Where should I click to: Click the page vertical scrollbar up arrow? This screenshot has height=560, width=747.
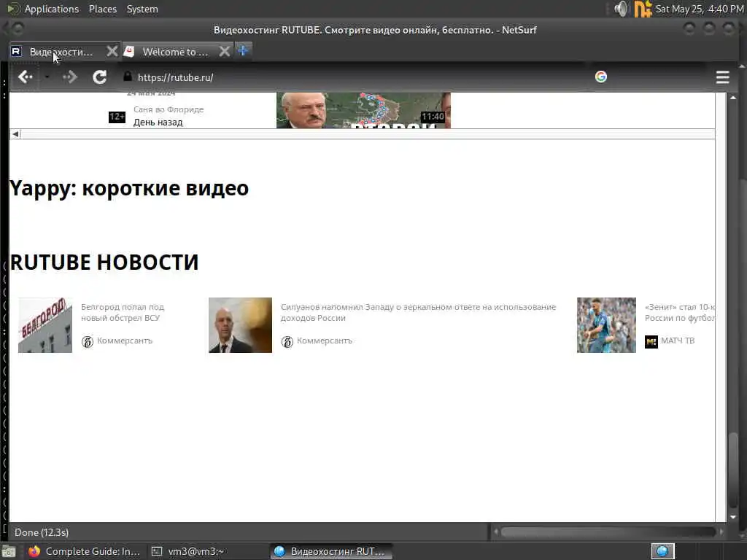click(x=732, y=98)
